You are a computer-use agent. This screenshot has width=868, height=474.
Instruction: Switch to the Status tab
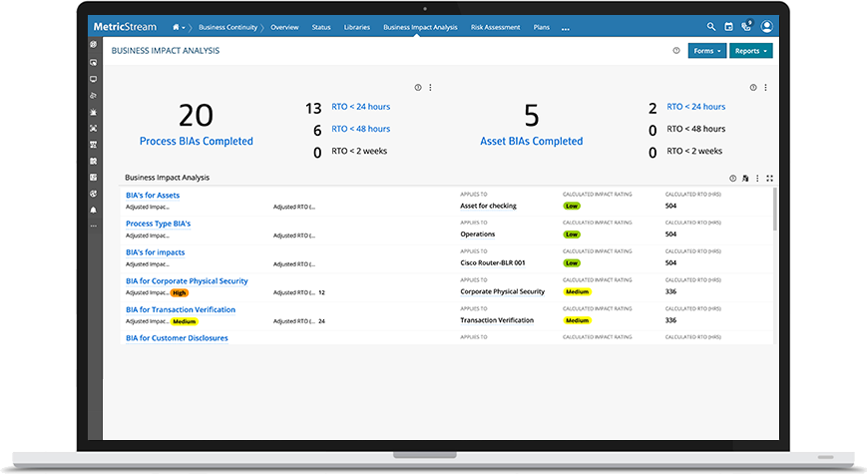click(x=321, y=27)
